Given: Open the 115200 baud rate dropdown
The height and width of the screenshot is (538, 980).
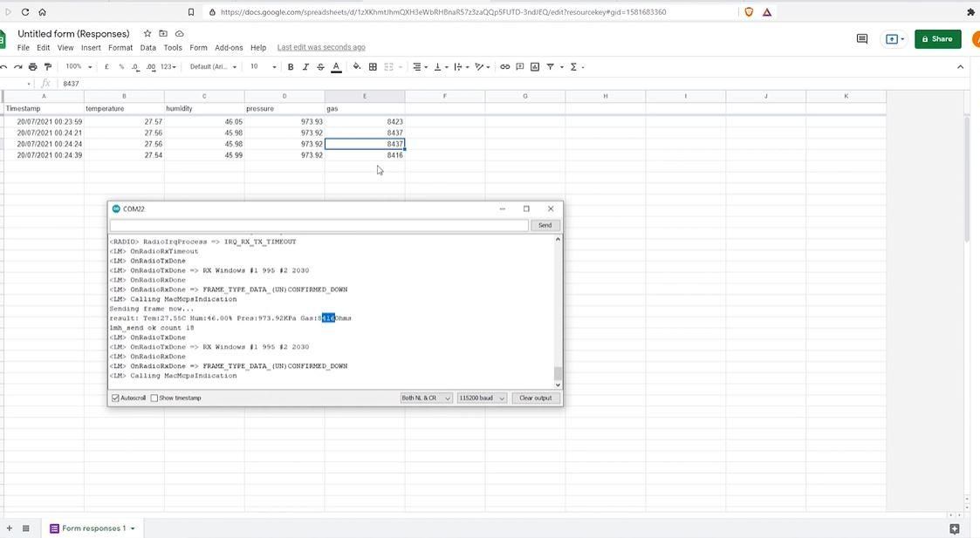Looking at the screenshot, I should click(x=482, y=398).
